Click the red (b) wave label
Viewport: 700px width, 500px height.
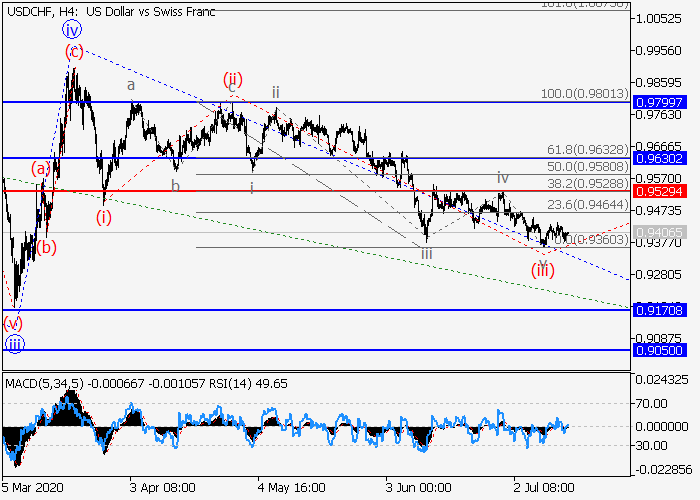(46, 246)
